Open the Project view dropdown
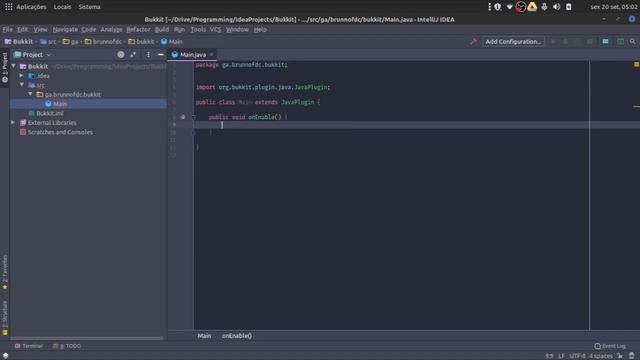 [33, 54]
